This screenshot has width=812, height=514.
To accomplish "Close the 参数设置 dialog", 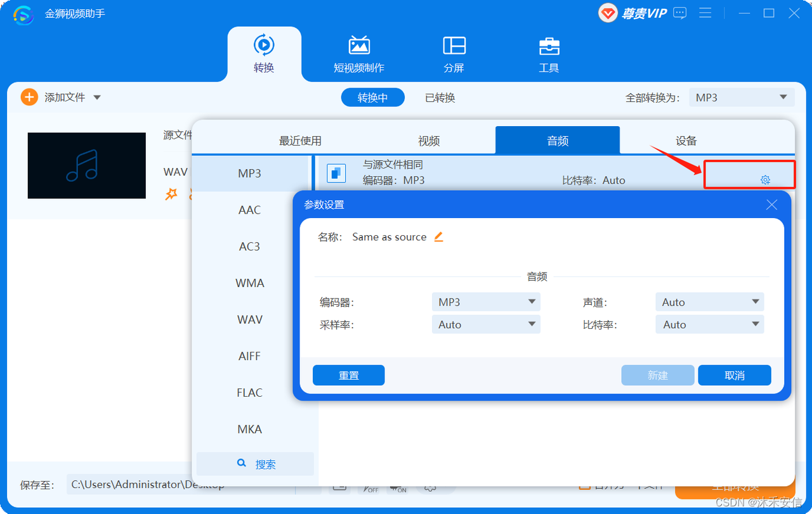I will point(771,205).
